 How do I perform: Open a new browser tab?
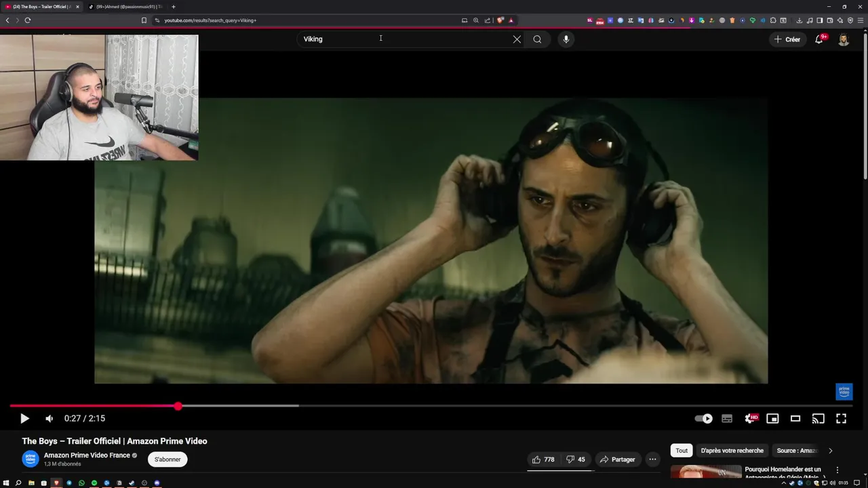pos(174,7)
